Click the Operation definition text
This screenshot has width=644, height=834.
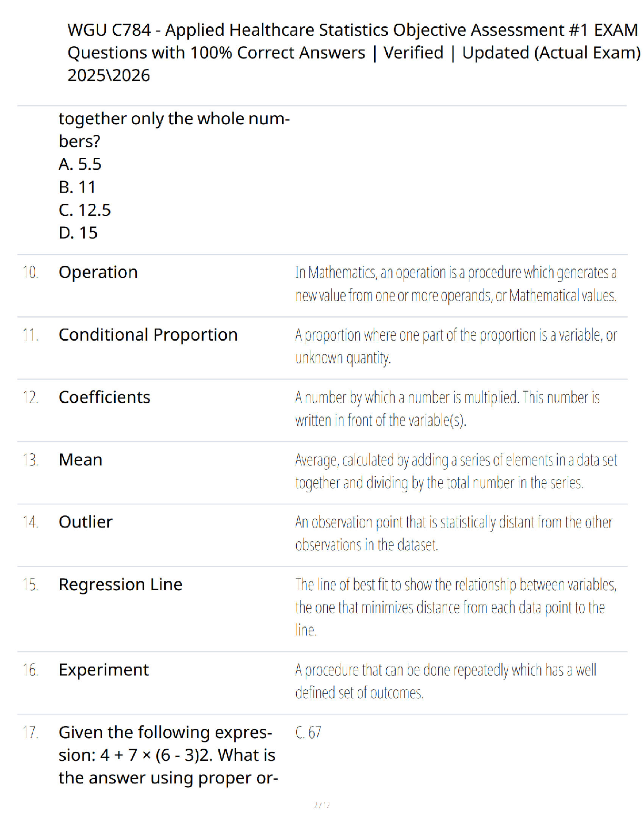click(x=456, y=284)
